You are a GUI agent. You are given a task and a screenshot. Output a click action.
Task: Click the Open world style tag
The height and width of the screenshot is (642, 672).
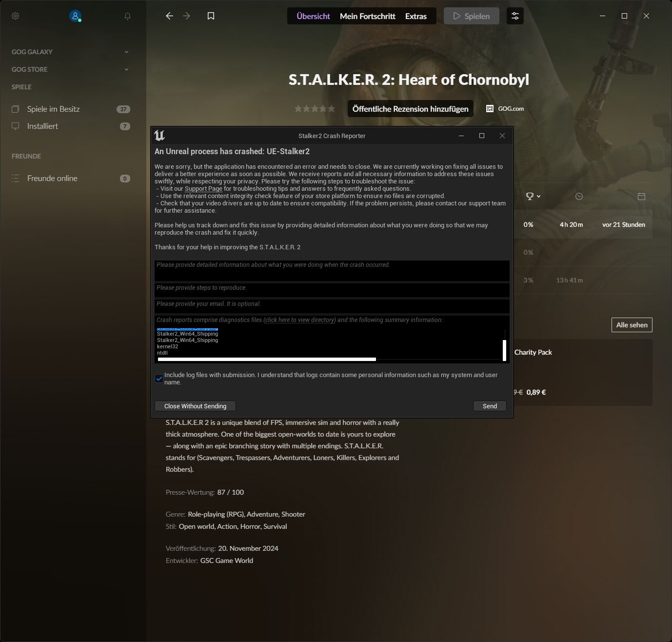197,526
